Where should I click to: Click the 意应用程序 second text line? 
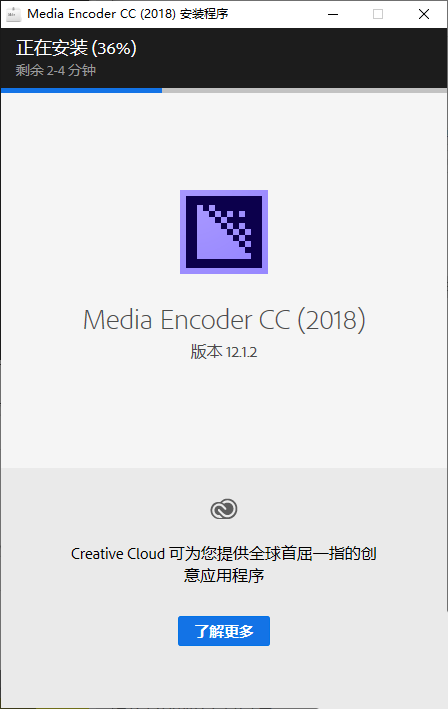[x=224, y=576]
